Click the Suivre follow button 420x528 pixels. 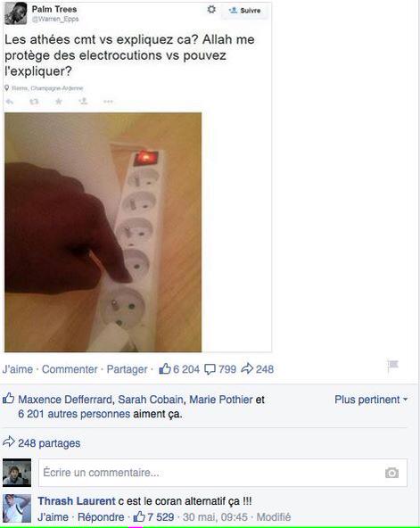244,11
